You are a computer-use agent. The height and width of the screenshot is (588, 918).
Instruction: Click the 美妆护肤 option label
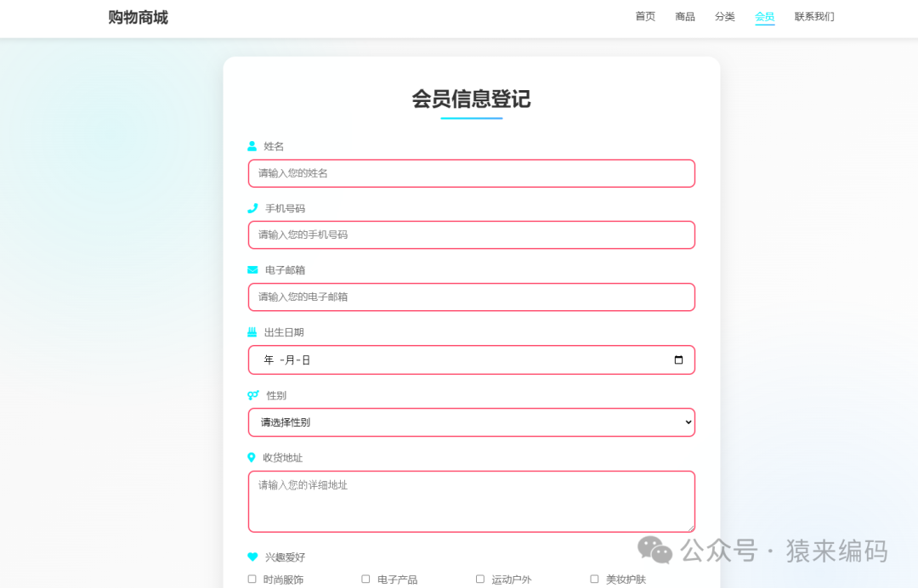626,580
